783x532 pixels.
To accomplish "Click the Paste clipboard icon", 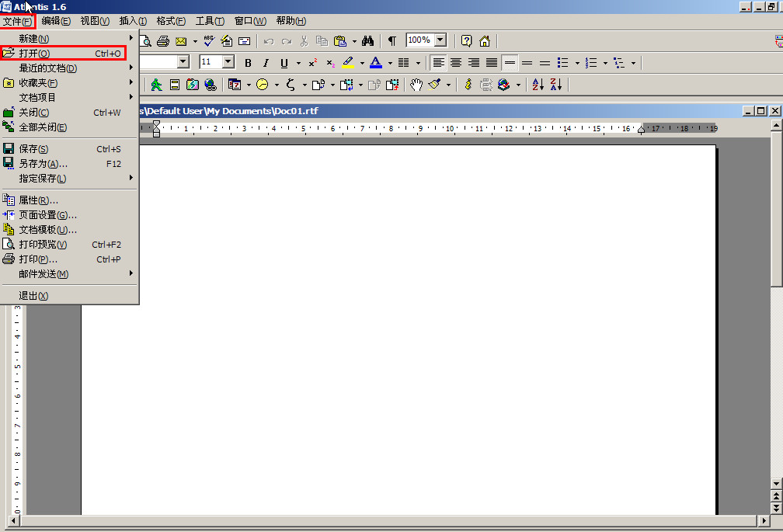I will [x=340, y=41].
